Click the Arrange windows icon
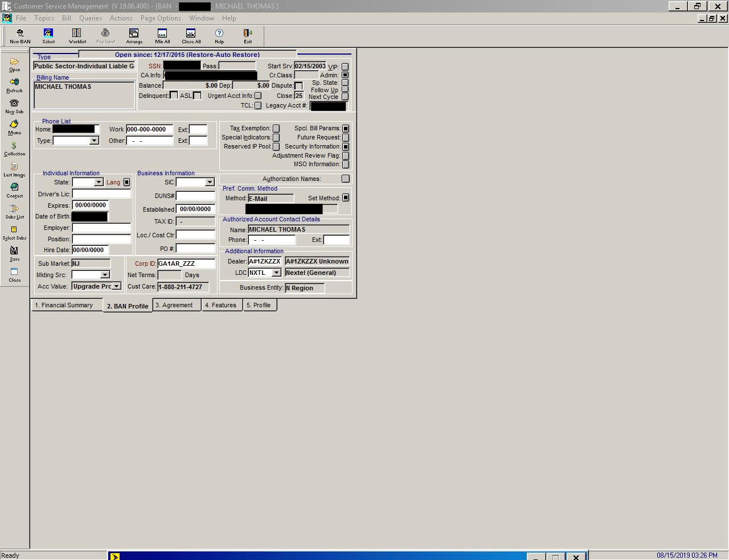This screenshot has height=560, width=729. 134,36
